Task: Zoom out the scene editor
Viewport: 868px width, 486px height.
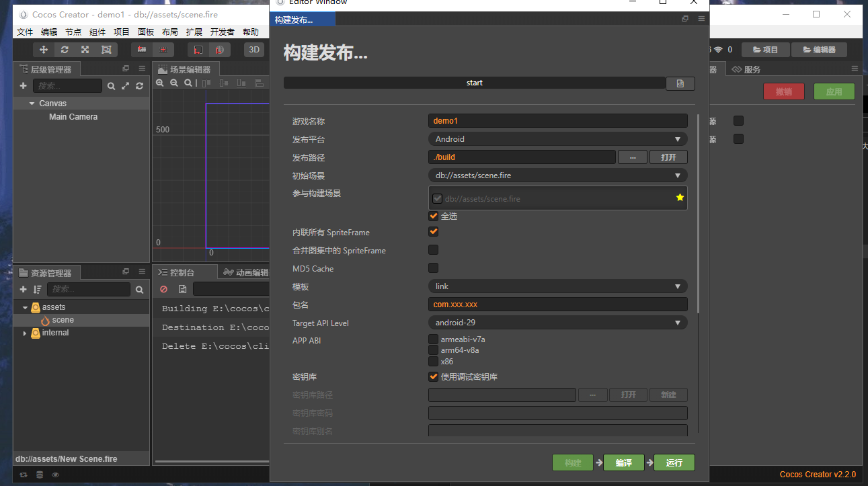Action: tap(174, 83)
